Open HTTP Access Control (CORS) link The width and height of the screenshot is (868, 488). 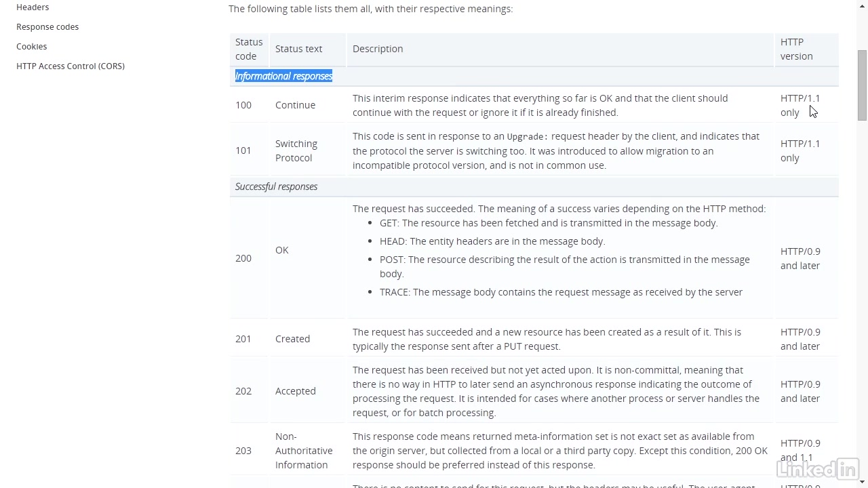[71, 66]
